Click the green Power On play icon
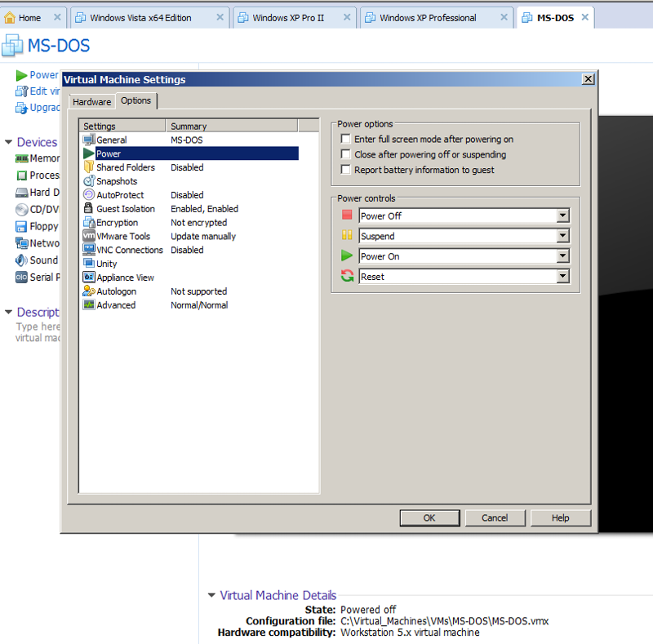The image size is (653, 644). tap(347, 256)
